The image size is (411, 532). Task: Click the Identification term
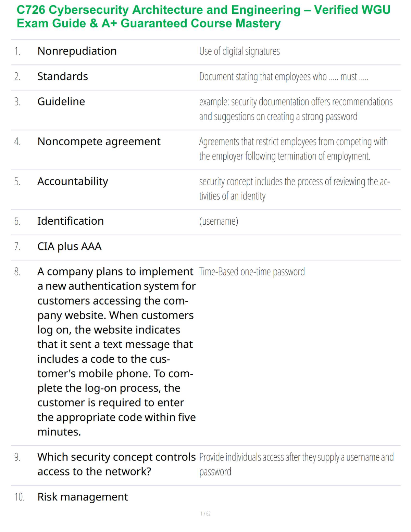click(71, 221)
